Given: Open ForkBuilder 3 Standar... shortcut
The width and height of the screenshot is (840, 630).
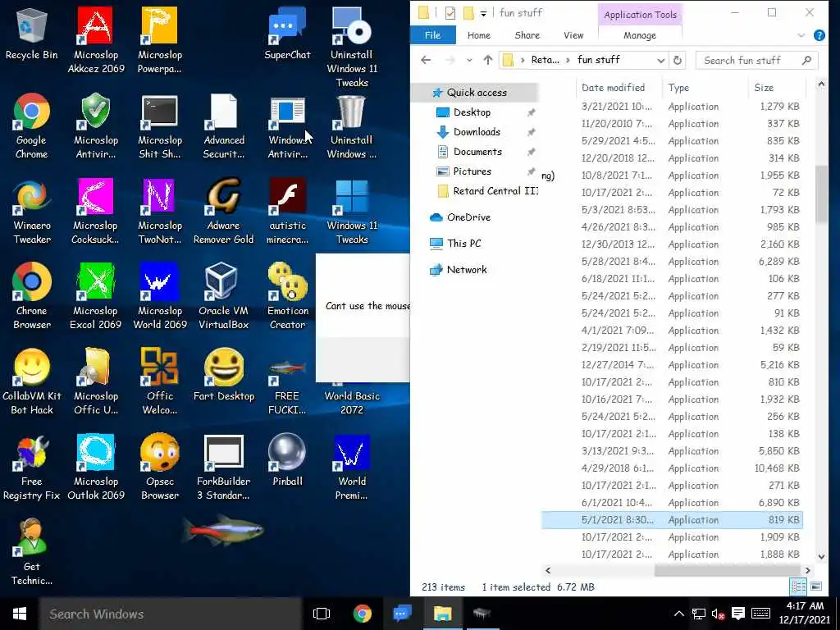Looking at the screenshot, I should 224,467.
